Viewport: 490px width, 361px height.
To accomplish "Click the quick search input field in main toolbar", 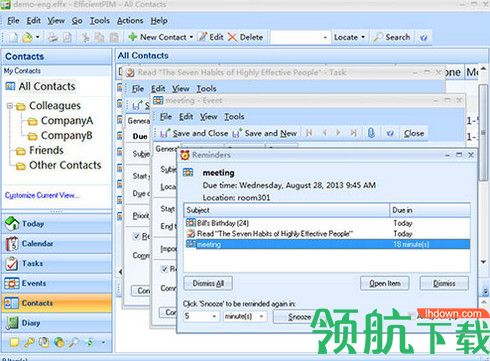I will click(x=296, y=37).
